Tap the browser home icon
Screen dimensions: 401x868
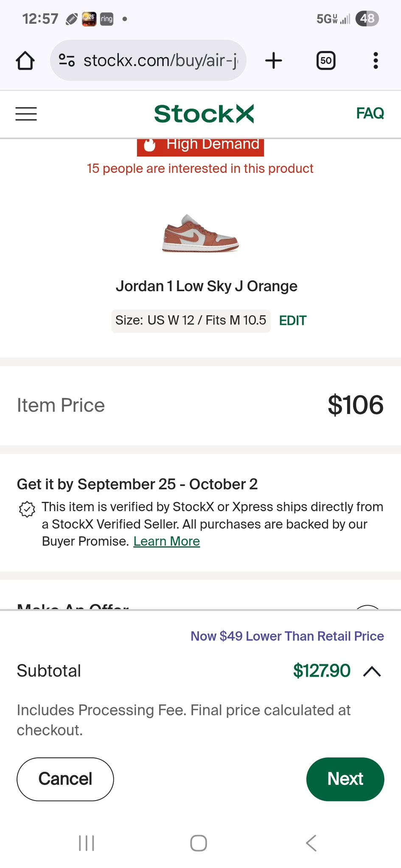[25, 61]
